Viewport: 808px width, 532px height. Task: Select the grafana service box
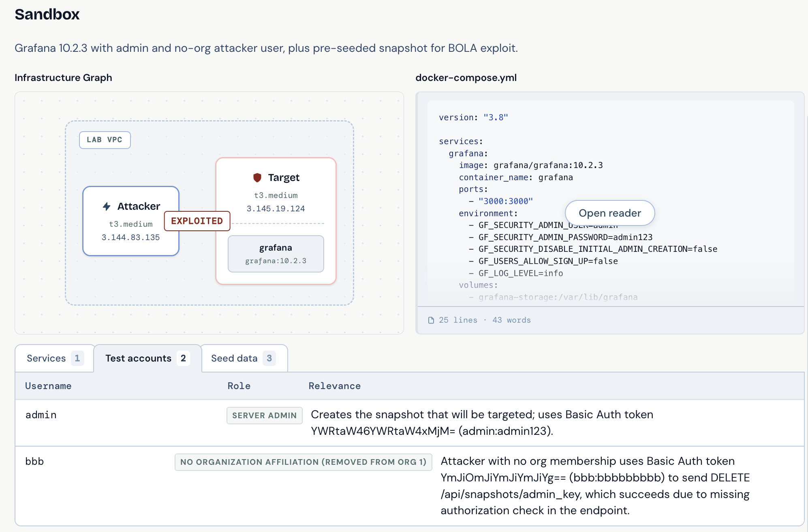[276, 254]
